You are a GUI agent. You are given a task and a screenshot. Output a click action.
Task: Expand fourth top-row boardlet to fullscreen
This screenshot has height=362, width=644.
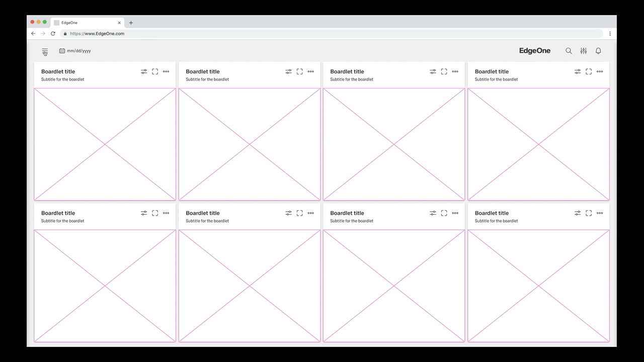point(589,72)
